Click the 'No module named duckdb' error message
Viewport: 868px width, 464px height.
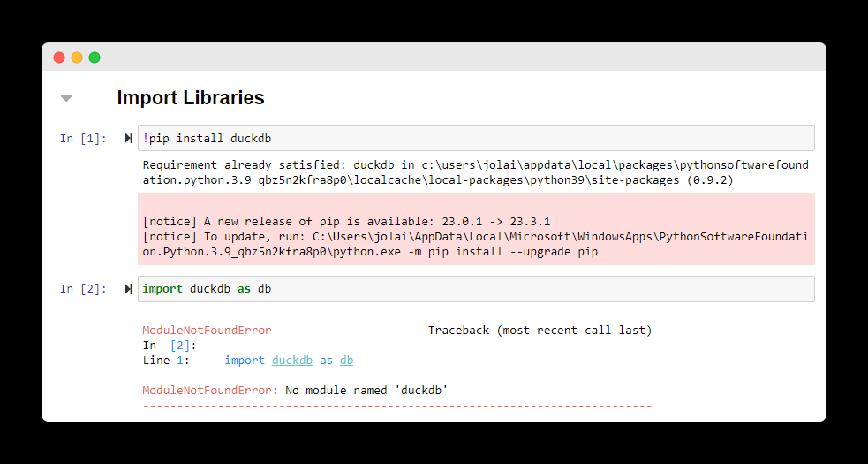[366, 391]
